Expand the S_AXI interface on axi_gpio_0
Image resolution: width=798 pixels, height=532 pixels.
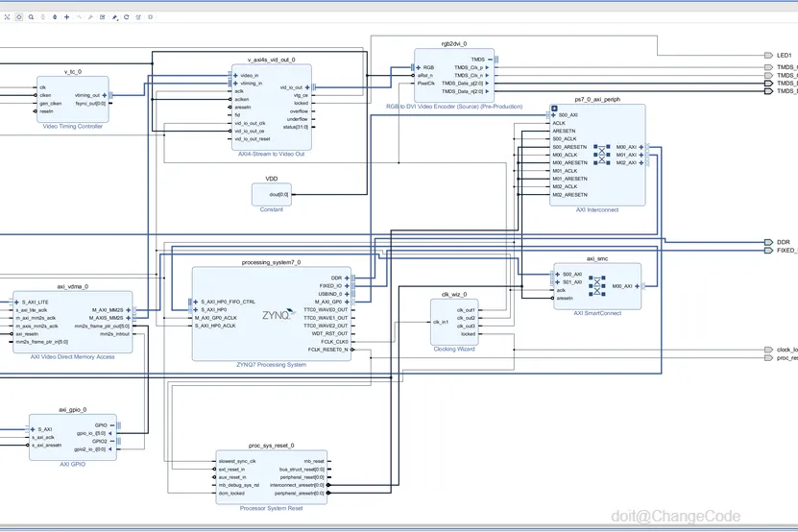pyautogui.click(x=33, y=429)
